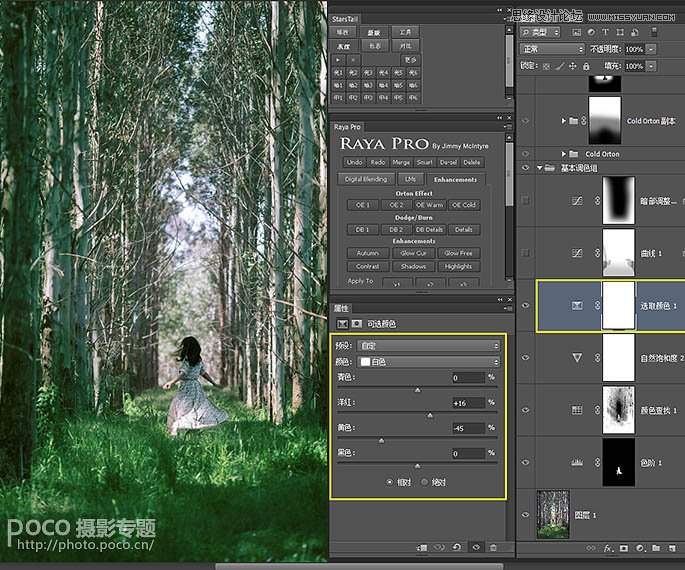Expand the Cold Orton group

tap(564, 154)
